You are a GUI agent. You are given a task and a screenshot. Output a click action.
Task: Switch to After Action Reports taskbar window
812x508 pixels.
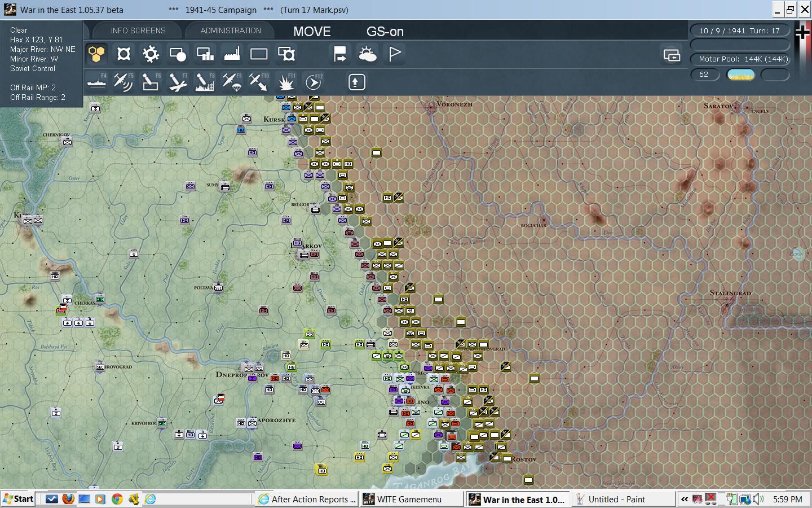click(307, 499)
